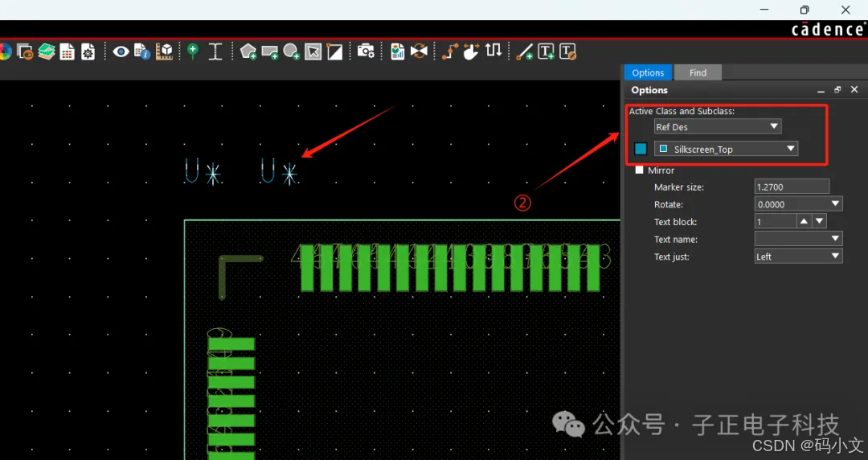The height and width of the screenshot is (460, 868).
Task: Select the add circle shape tool
Action: (291, 52)
